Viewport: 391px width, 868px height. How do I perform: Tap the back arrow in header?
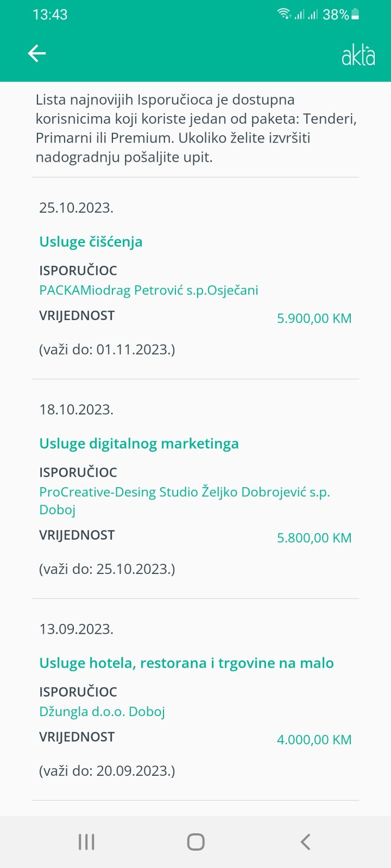[x=37, y=53]
